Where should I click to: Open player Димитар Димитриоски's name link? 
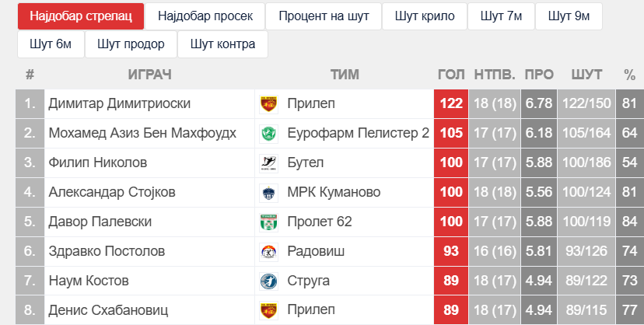tap(119, 103)
